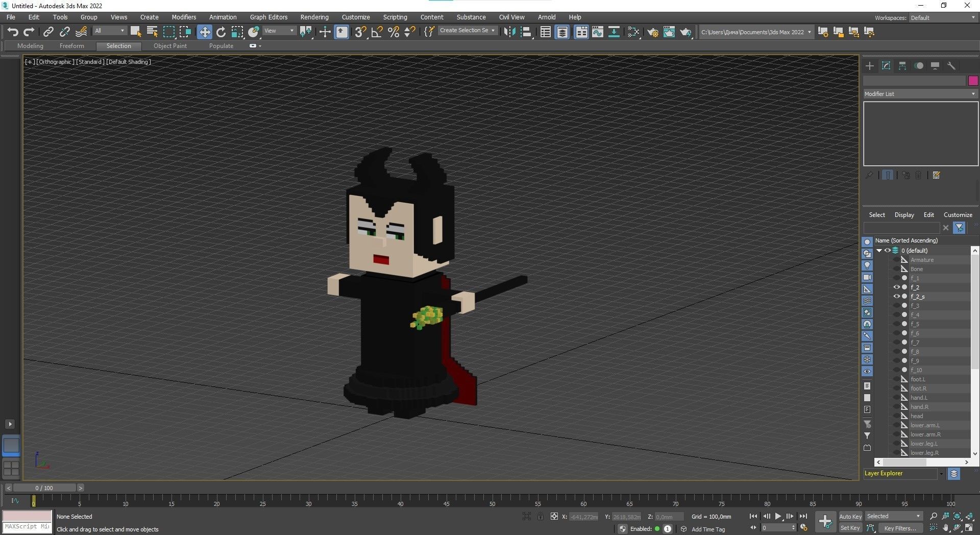The width and height of the screenshot is (980, 535).
Task: Click the Render Production teapot icon
Action: [685, 32]
